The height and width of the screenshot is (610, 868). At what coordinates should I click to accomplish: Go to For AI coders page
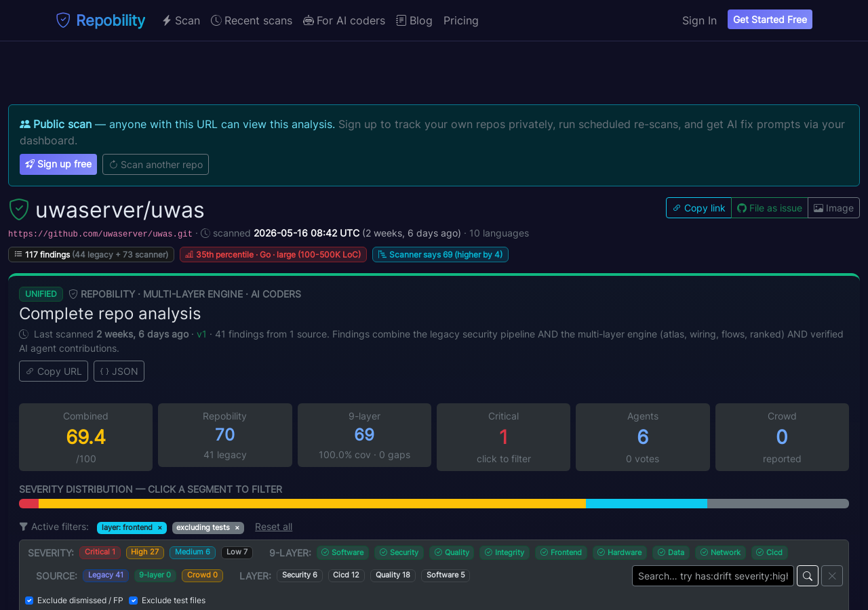[x=344, y=20]
